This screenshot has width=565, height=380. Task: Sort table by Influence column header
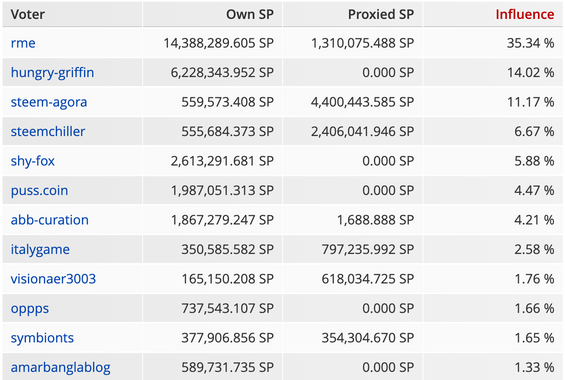[525, 14]
